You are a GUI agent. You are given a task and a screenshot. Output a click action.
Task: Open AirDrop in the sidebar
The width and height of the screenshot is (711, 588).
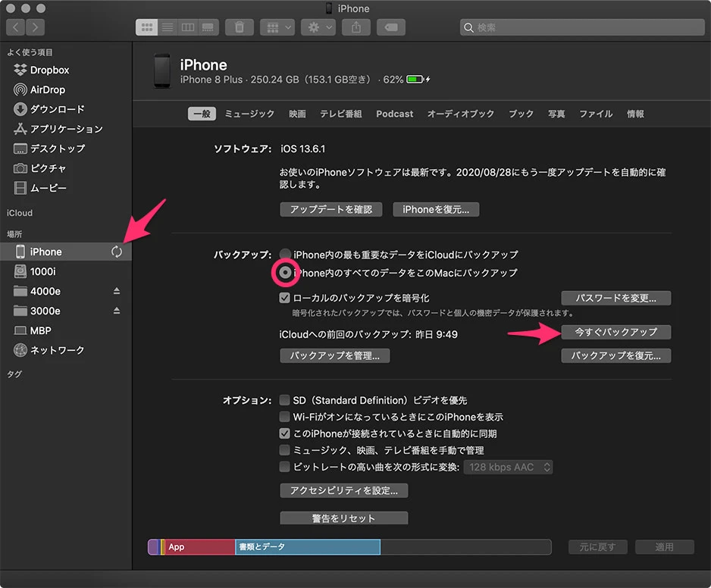(x=48, y=89)
